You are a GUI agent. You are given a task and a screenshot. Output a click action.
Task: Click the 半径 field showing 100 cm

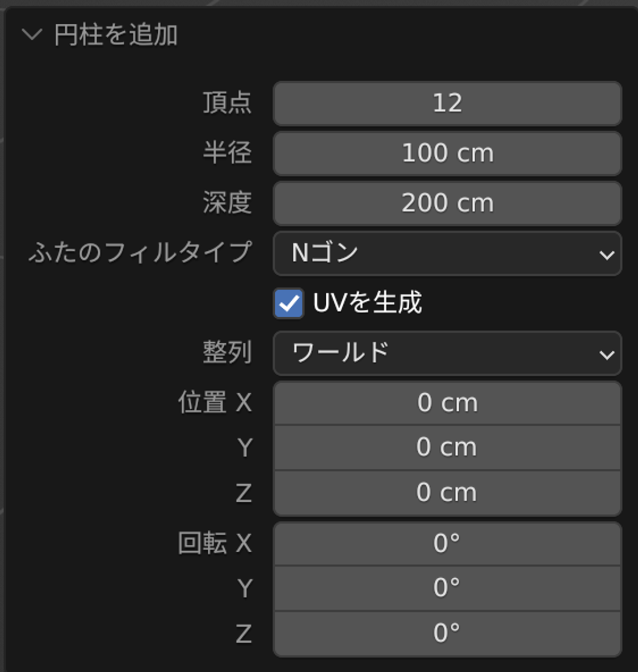tap(447, 153)
